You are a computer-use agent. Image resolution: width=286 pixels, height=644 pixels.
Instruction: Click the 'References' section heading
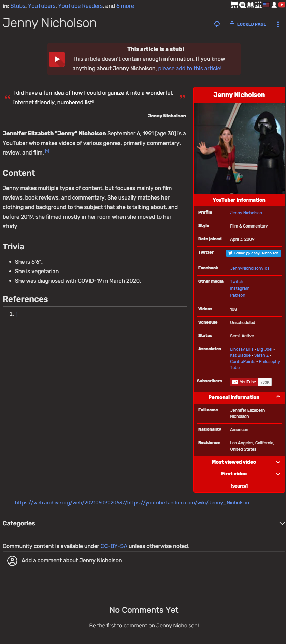(x=25, y=299)
